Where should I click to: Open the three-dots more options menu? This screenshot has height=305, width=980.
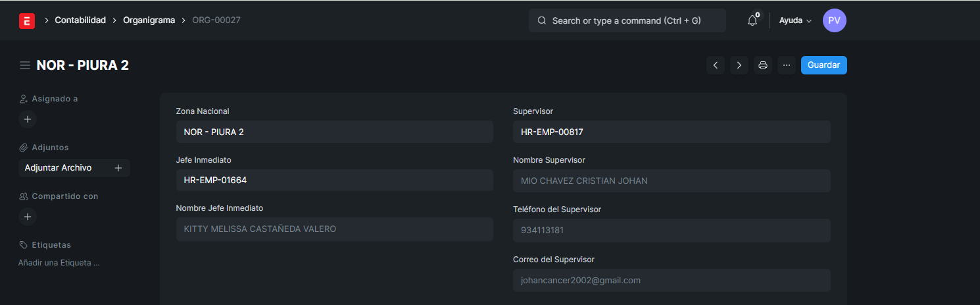coord(787,65)
